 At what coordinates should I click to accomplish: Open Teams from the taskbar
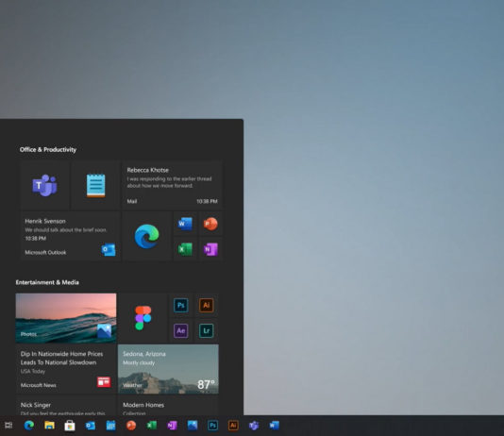(254, 426)
